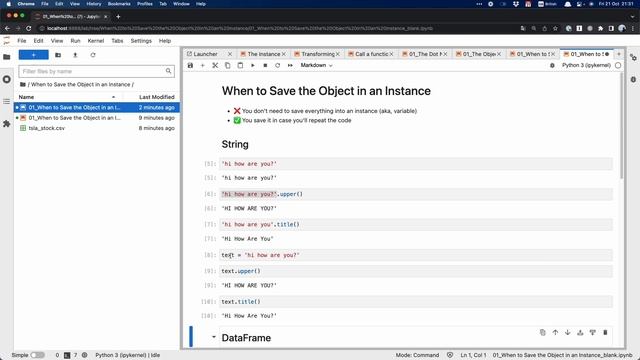The width and height of the screenshot is (640, 360).
Task: Paste cell from clipboard in notebook toolbar
Action: (240, 65)
